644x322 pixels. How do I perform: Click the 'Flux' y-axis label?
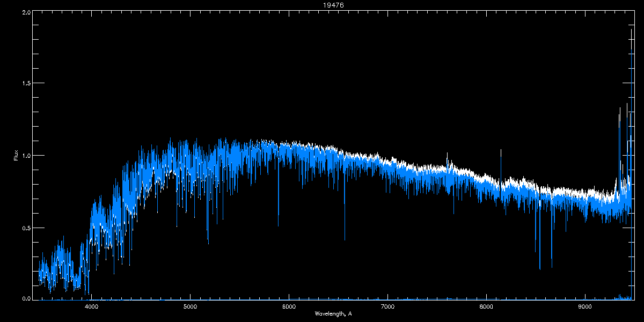click(x=16, y=156)
